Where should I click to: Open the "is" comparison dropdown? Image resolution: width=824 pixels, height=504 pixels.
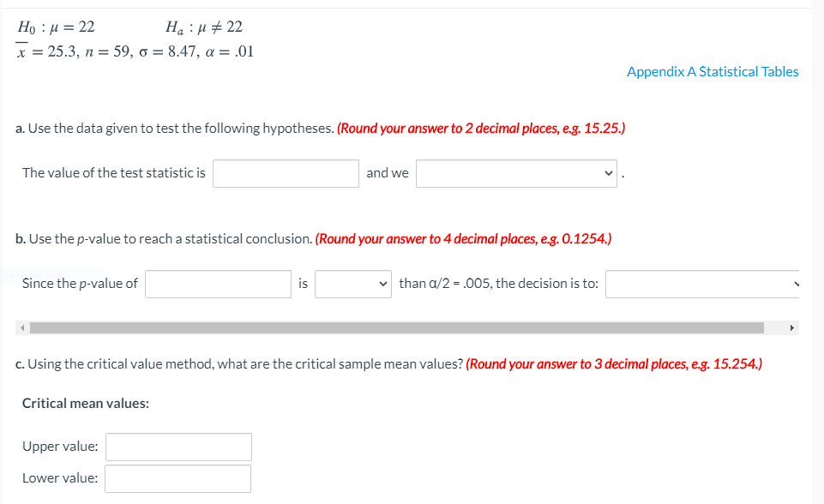point(352,284)
